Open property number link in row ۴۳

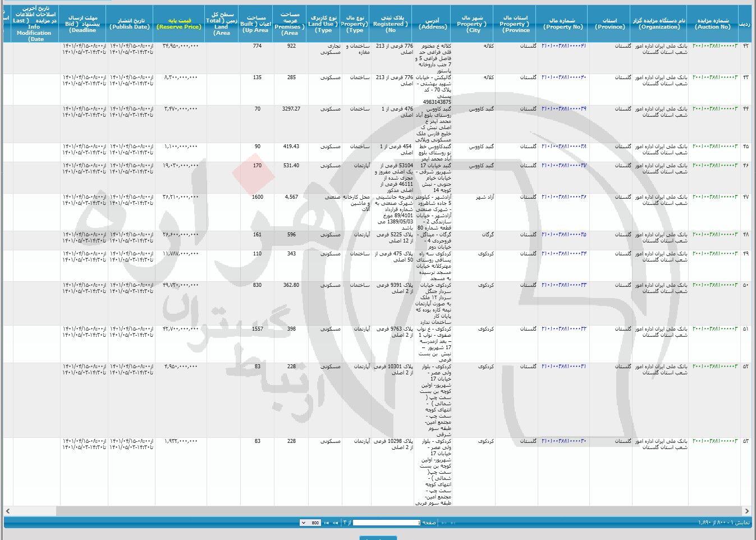coord(563,77)
